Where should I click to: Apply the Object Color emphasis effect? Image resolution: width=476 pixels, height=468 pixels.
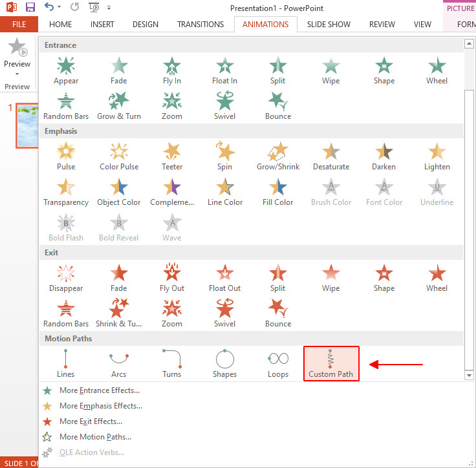pos(119,192)
